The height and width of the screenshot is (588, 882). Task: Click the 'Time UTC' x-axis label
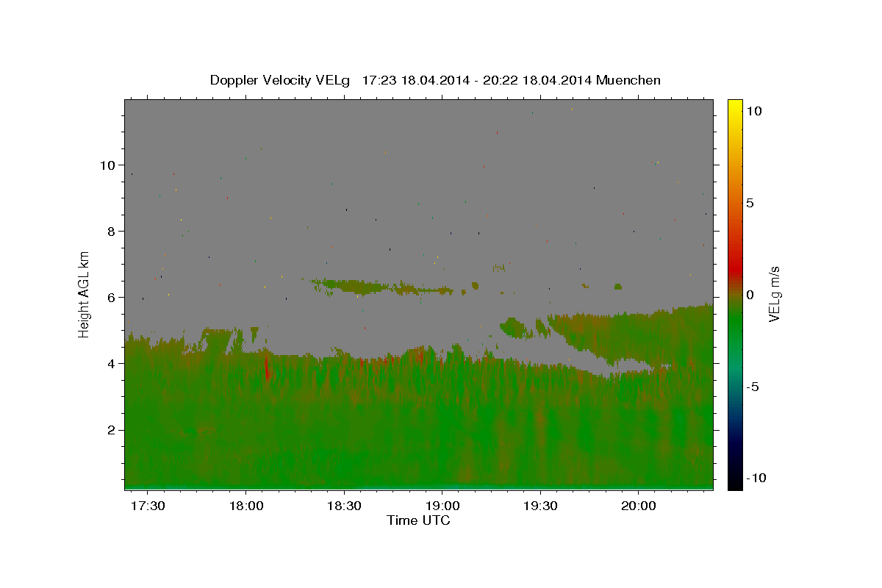pyautogui.click(x=418, y=520)
